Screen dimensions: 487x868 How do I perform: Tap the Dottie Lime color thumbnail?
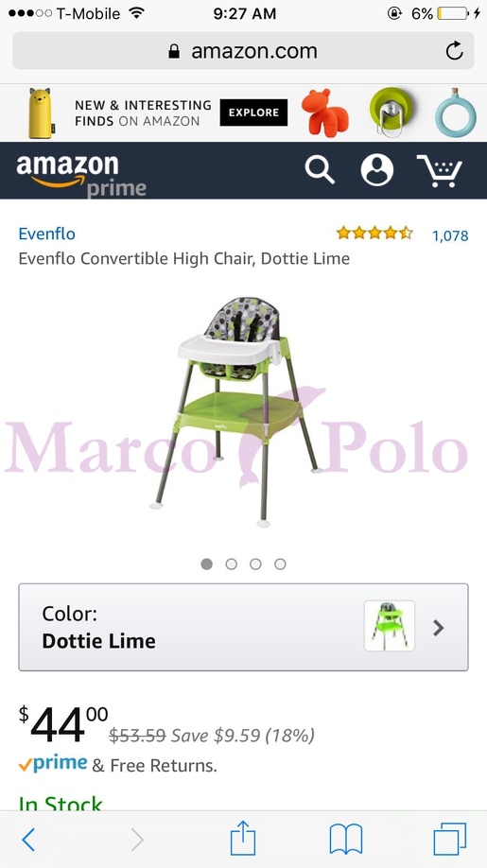[x=390, y=626]
